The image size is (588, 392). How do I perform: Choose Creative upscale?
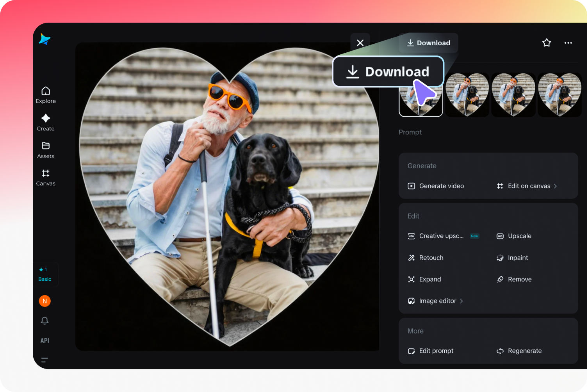[x=436, y=236]
